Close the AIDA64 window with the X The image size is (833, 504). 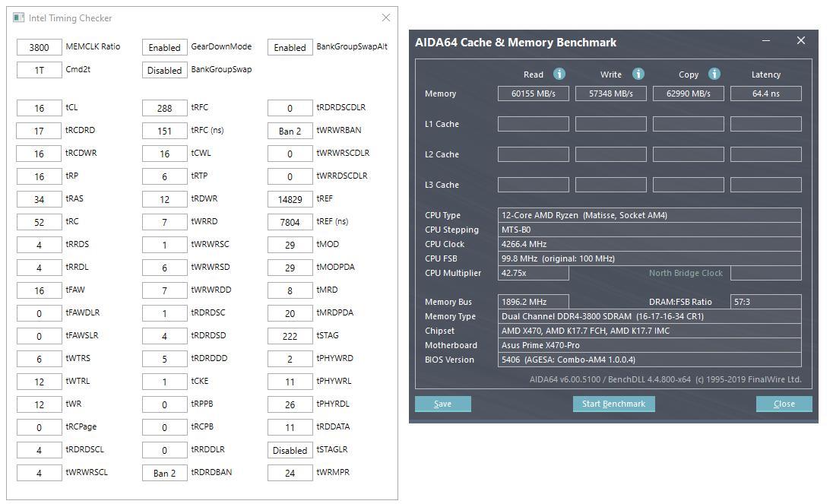pos(800,41)
